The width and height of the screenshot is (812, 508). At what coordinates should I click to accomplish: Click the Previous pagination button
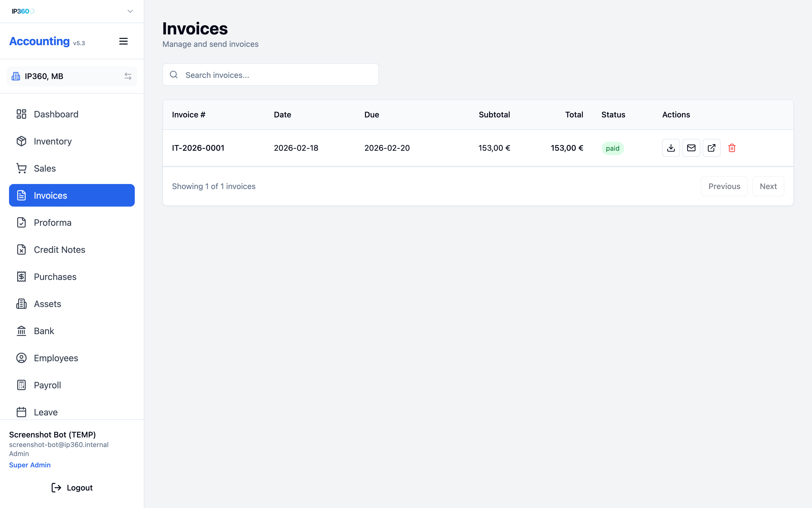(724, 186)
